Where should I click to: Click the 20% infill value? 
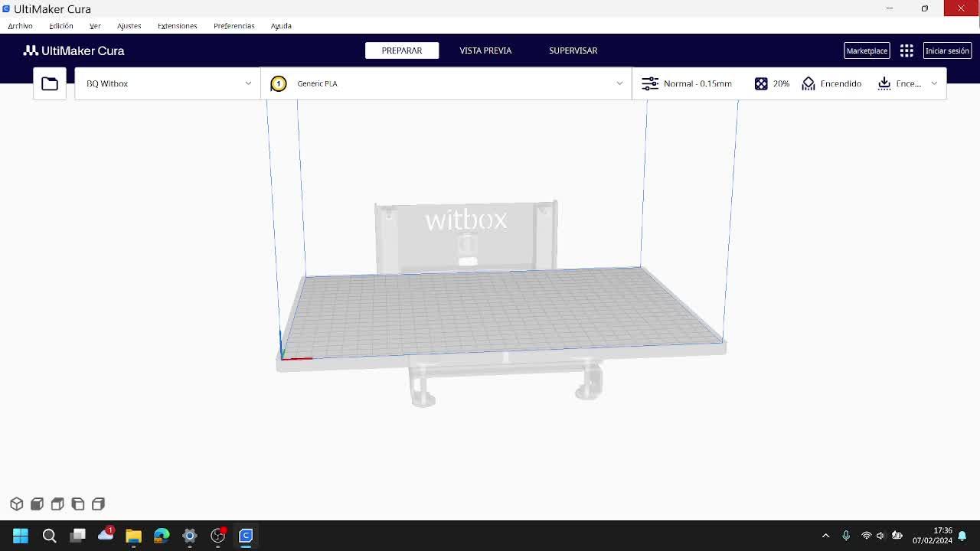(x=781, y=83)
